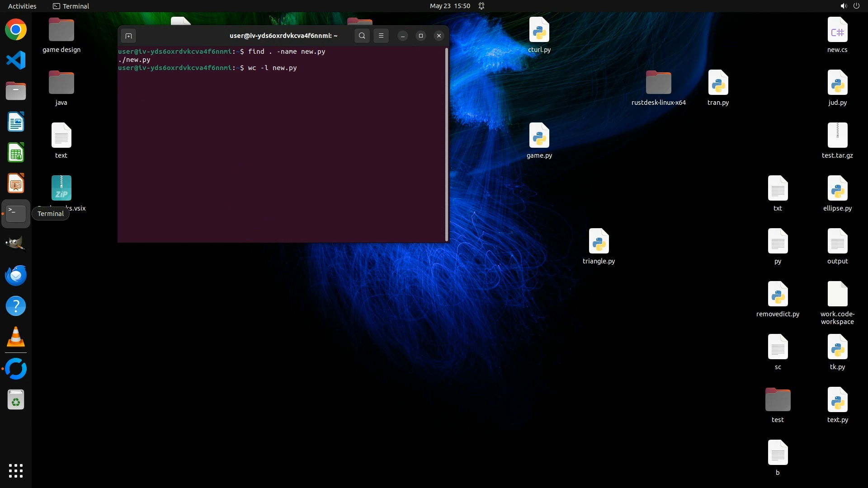Open the Trash in the dock
868x488 pixels.
coord(16,400)
